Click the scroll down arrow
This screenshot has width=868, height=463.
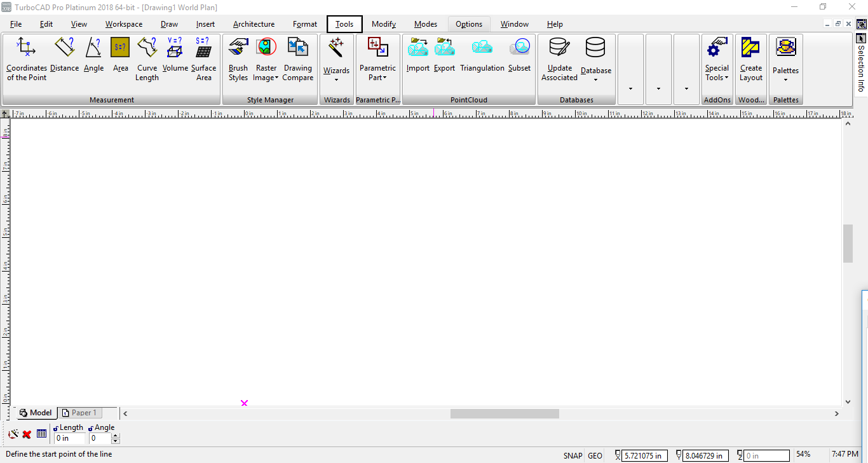pos(848,402)
